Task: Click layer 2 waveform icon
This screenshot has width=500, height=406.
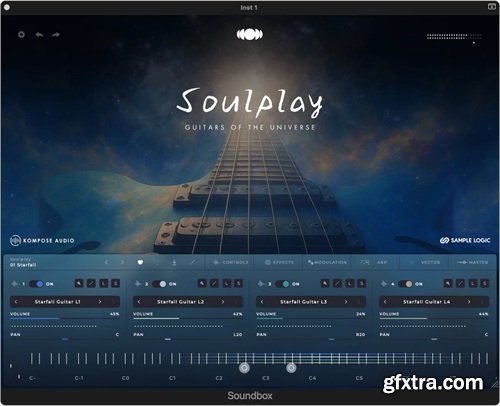Action: point(137,284)
